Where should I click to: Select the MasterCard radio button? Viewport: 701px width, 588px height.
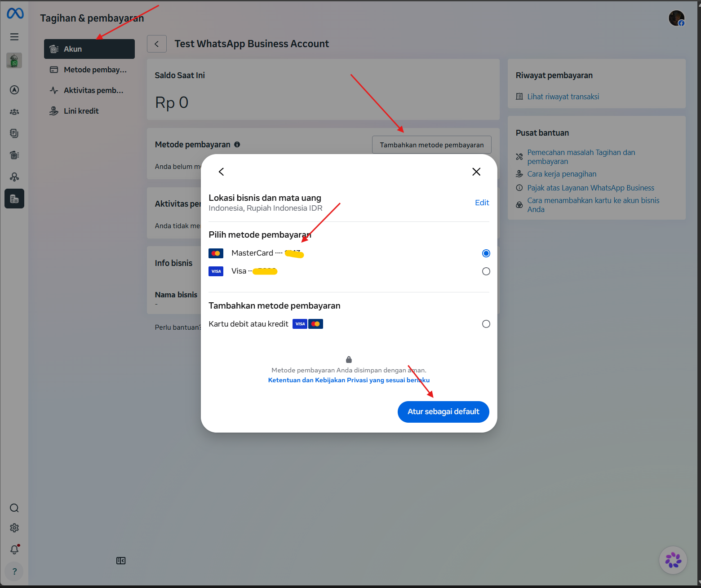tap(486, 253)
